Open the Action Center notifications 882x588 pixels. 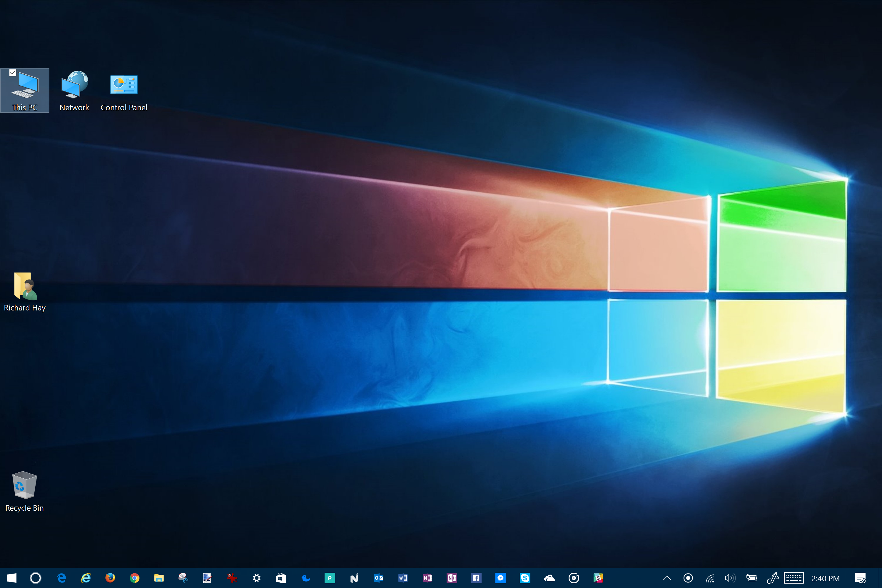(x=860, y=578)
